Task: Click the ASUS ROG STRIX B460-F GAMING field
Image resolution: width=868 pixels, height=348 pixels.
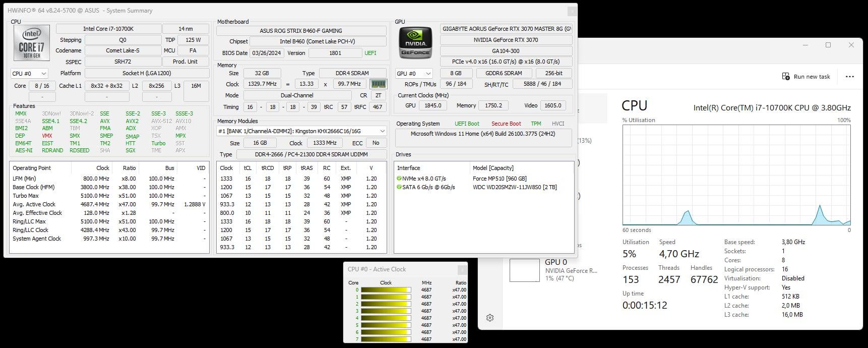Action: tap(301, 31)
